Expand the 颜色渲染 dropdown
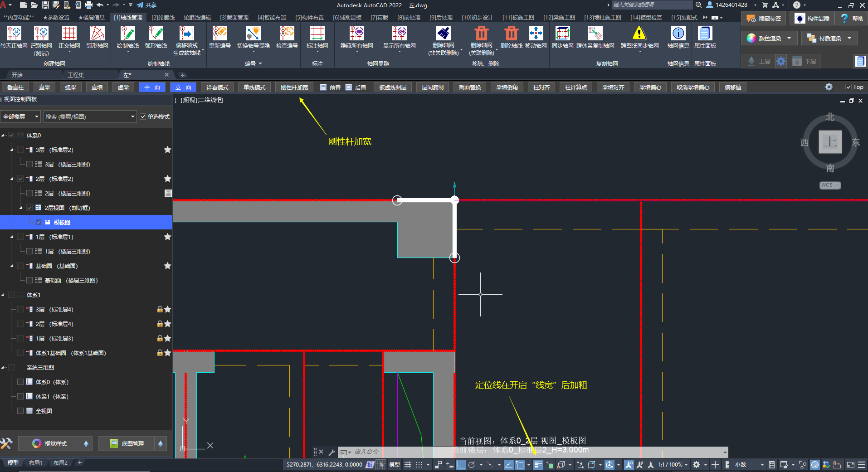The image size is (868, 472). click(789, 39)
